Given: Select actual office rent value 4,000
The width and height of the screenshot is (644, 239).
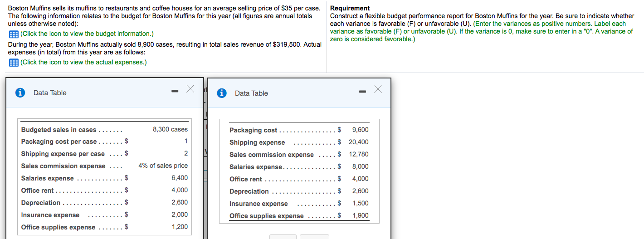Looking at the screenshot, I should [x=361, y=179].
